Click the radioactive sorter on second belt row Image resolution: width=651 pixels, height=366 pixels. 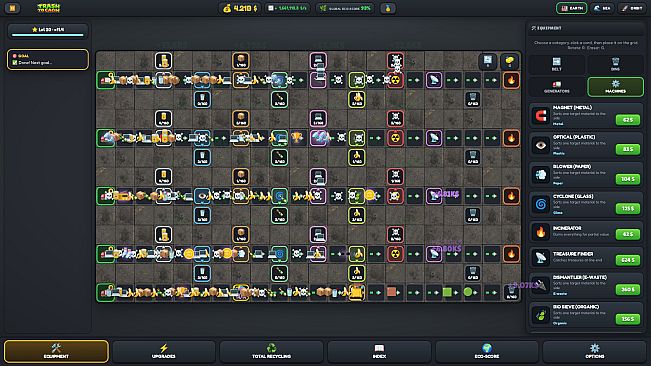coord(395,138)
